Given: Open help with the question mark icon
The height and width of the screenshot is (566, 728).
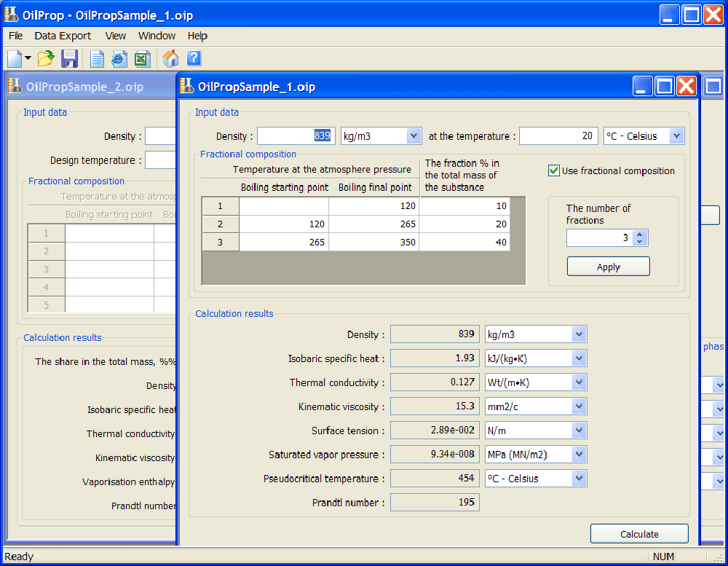Looking at the screenshot, I should tap(194, 58).
